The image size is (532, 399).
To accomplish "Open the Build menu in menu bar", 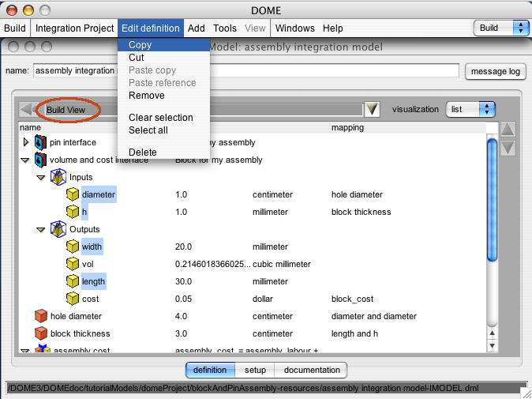I will click(x=15, y=28).
